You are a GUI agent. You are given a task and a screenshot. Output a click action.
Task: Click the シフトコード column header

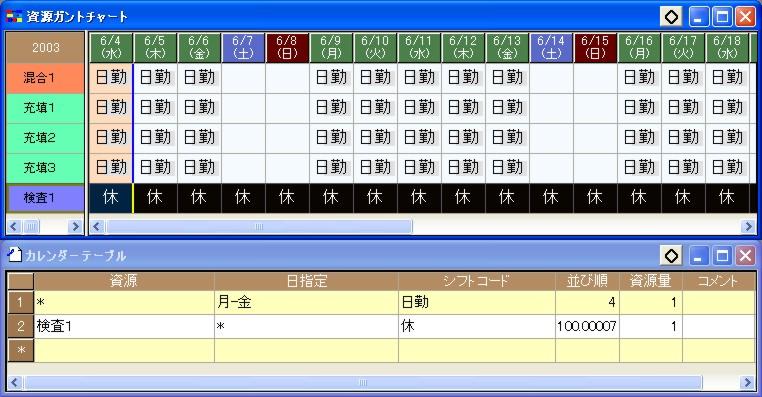coord(477,281)
